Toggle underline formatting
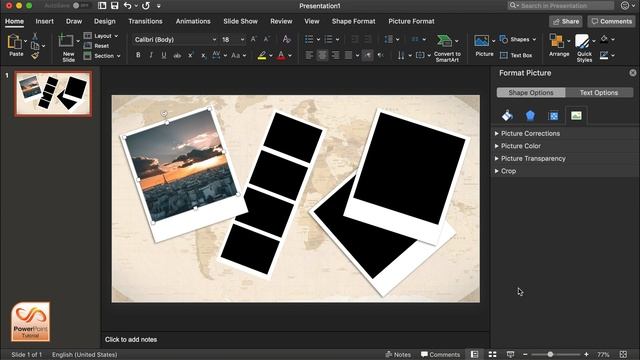 (164, 55)
